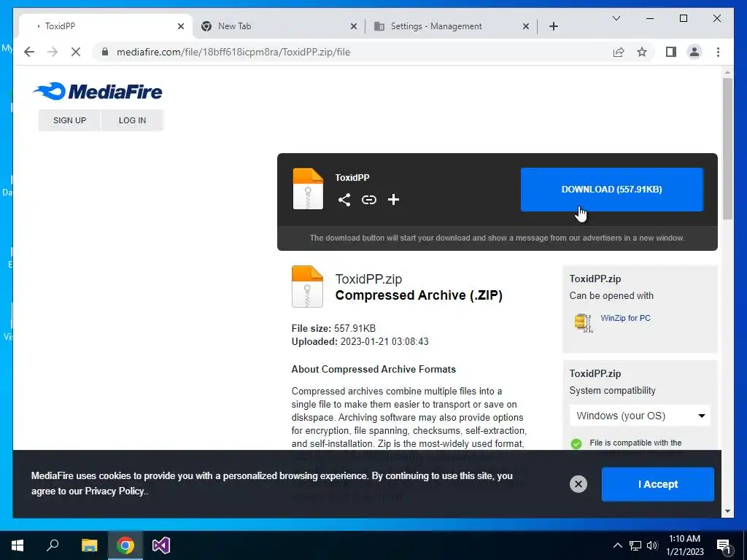Click the LOG IN button
This screenshot has height=560, width=747.
(x=133, y=120)
